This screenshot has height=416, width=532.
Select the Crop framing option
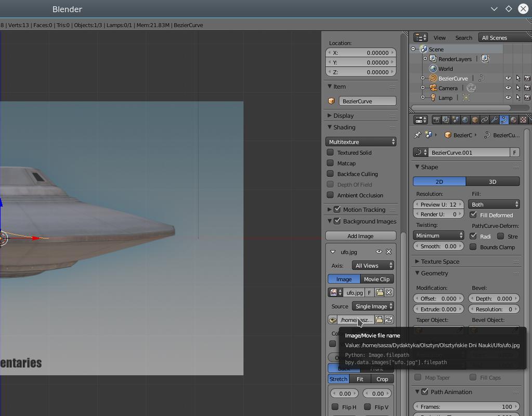coord(382,379)
